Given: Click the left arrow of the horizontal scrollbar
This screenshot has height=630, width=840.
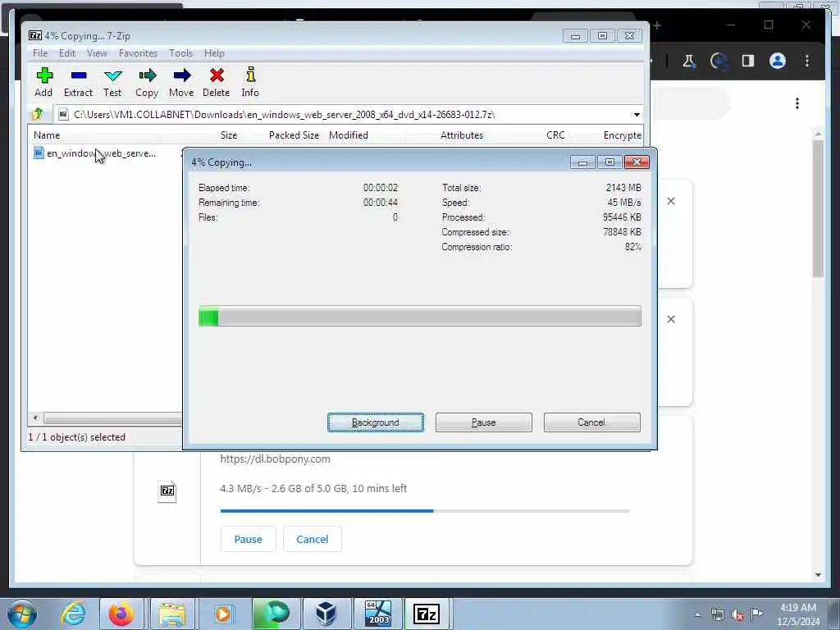Looking at the screenshot, I should [35, 418].
